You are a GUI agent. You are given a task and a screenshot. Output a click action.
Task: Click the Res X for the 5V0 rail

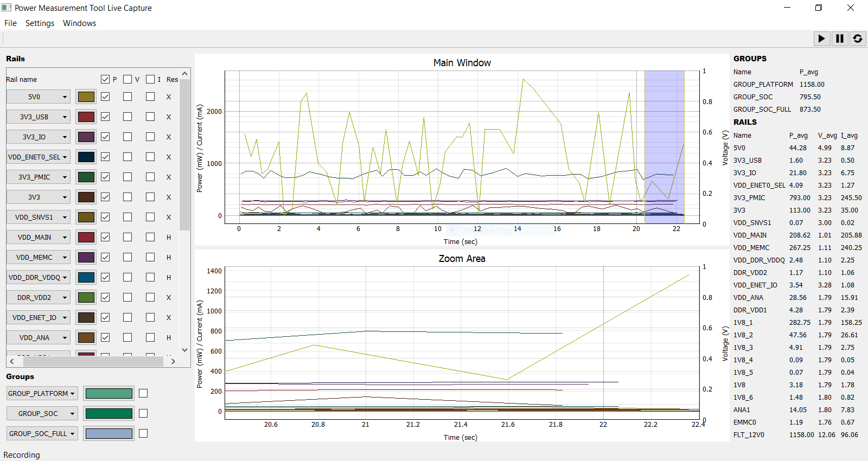(169, 97)
